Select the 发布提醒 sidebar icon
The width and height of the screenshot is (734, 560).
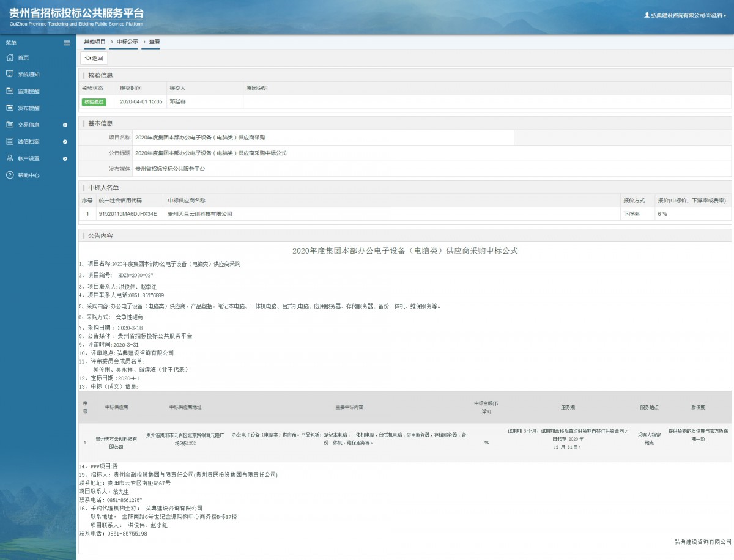(9, 108)
